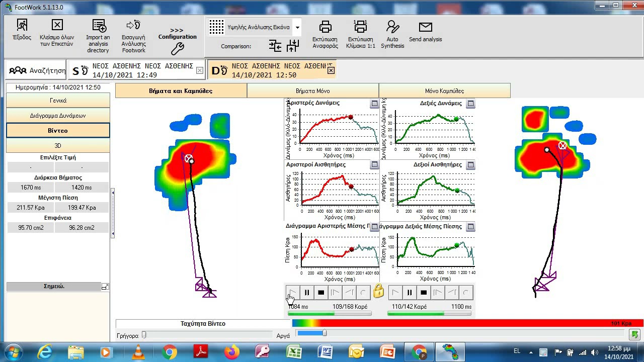Open Διάγραμμα Δυνάμεων section
Viewport: 644px width, 362px height.
tap(58, 116)
